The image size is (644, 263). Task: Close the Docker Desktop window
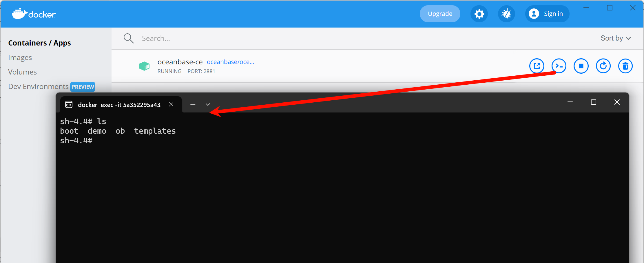(633, 8)
